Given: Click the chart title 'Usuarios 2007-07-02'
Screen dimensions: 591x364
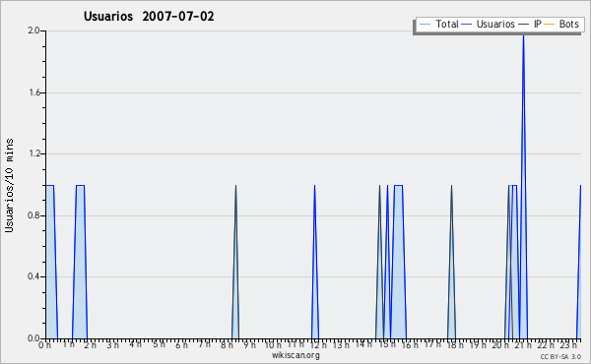Looking at the screenshot, I should pyautogui.click(x=149, y=17).
